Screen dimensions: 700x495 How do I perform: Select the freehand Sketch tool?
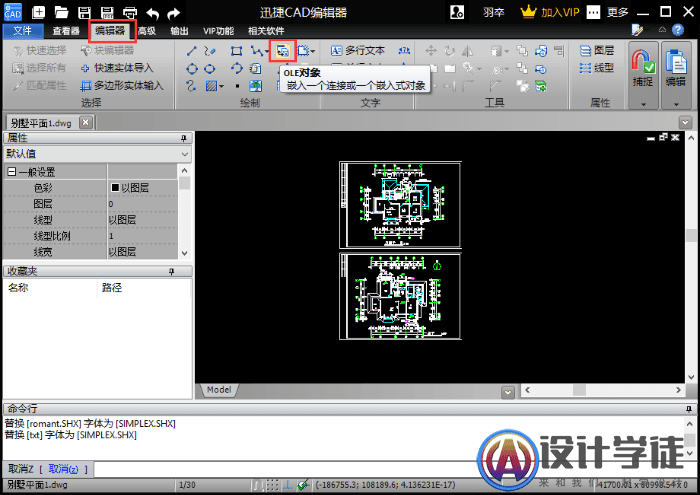(x=209, y=51)
